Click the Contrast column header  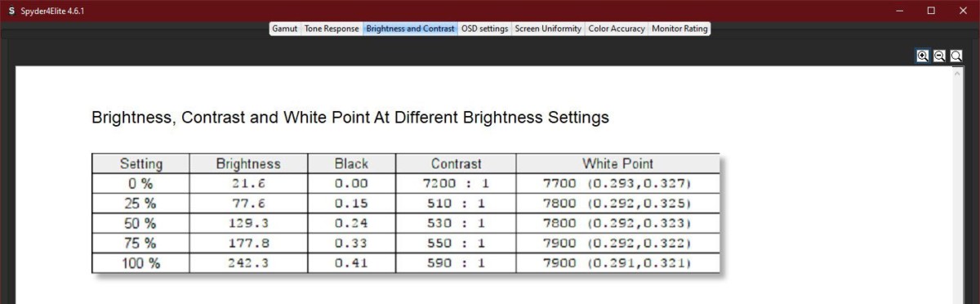456,163
